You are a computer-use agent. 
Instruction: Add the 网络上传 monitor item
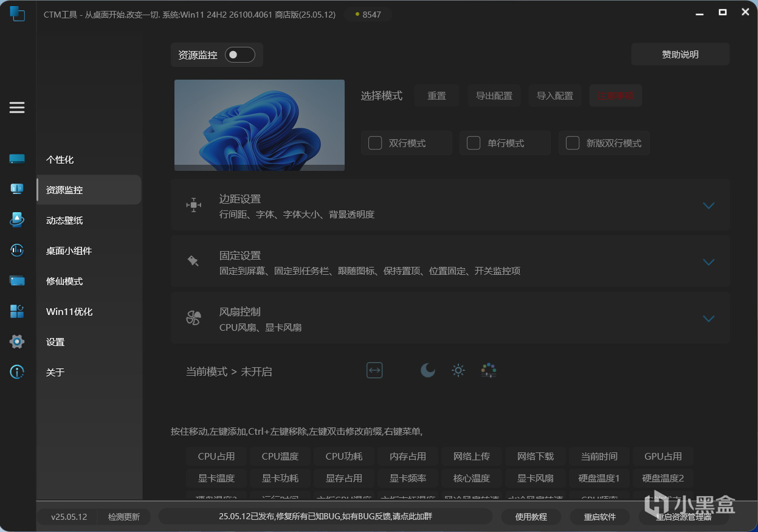(x=472, y=456)
